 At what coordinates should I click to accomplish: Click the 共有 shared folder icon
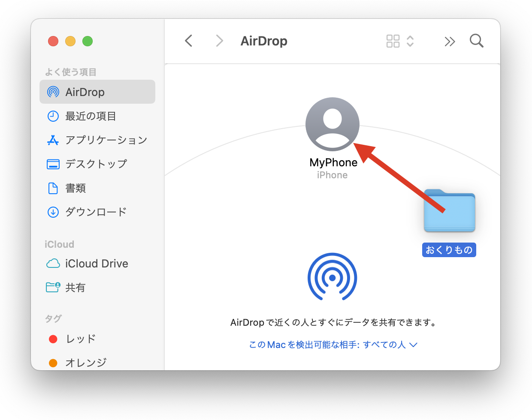[53, 287]
